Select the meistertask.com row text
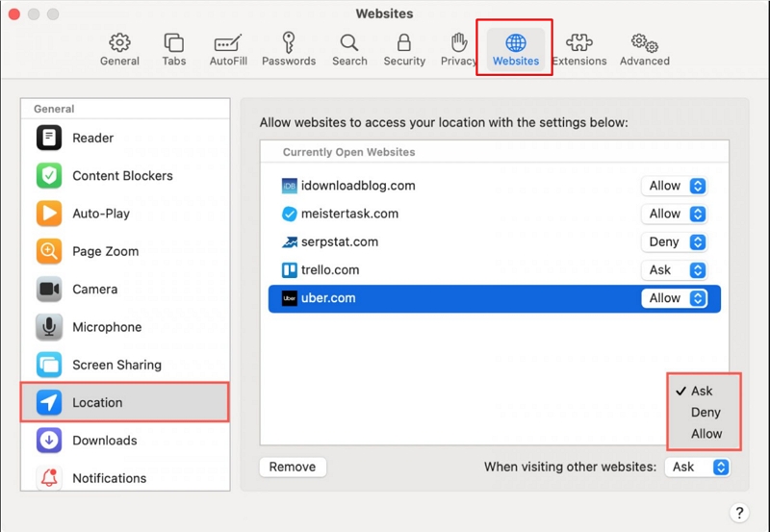This screenshot has width=770, height=532. pos(349,214)
